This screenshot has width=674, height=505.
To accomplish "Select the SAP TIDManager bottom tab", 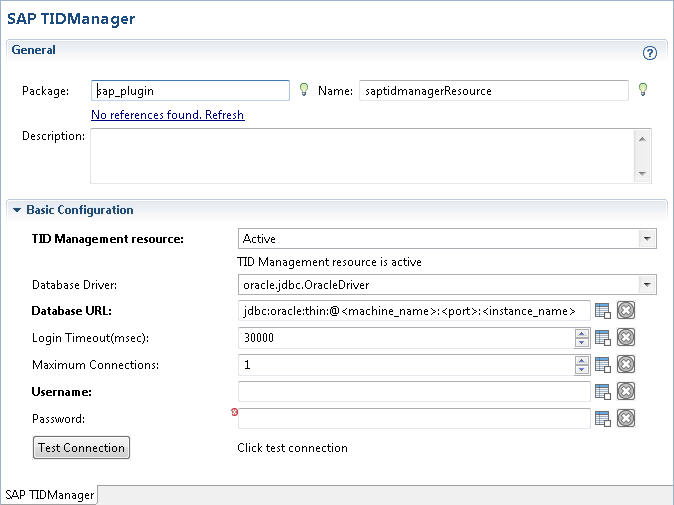I will click(49, 495).
